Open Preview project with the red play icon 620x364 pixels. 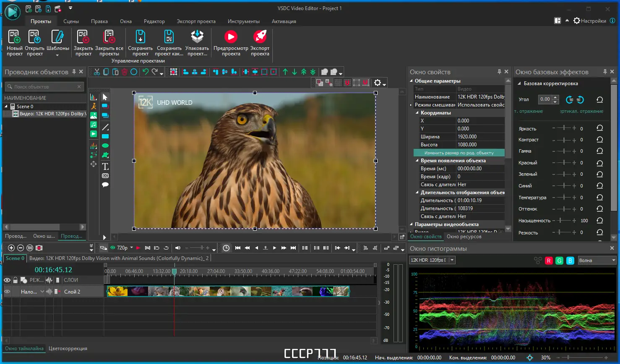point(230,37)
